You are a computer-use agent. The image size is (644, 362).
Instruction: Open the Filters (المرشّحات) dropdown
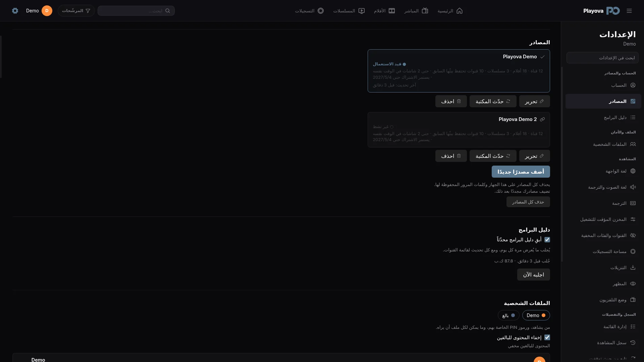[76, 11]
